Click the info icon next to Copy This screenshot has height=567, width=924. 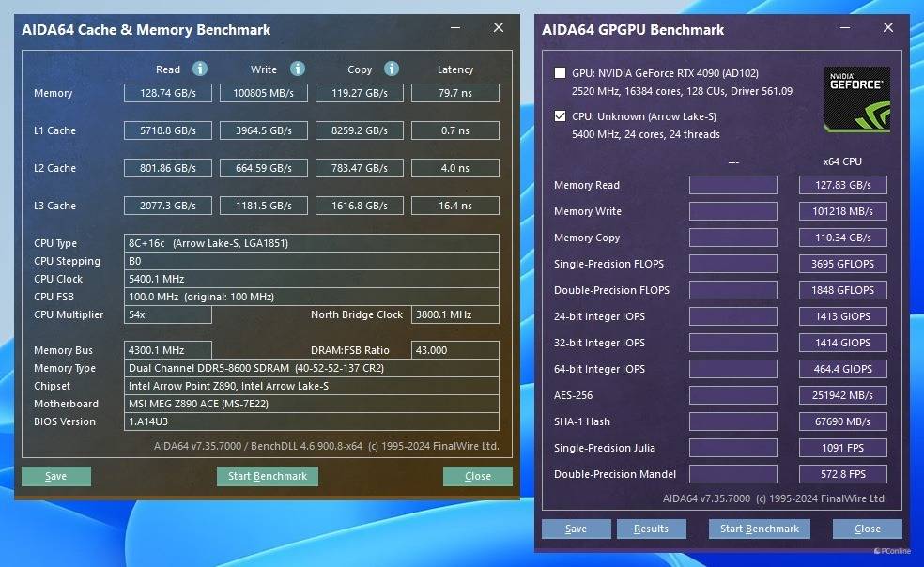click(392, 69)
